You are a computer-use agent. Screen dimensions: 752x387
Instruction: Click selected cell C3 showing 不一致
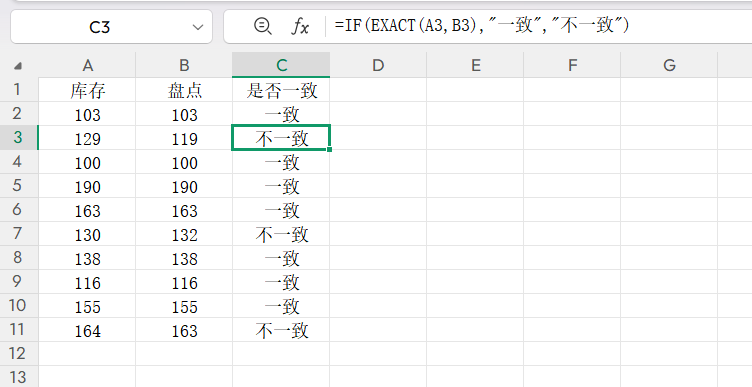[x=282, y=138]
